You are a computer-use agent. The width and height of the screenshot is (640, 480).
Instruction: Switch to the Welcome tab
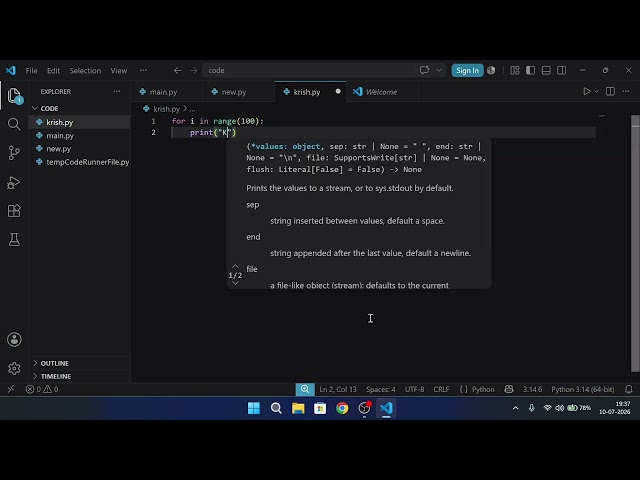coord(381,92)
